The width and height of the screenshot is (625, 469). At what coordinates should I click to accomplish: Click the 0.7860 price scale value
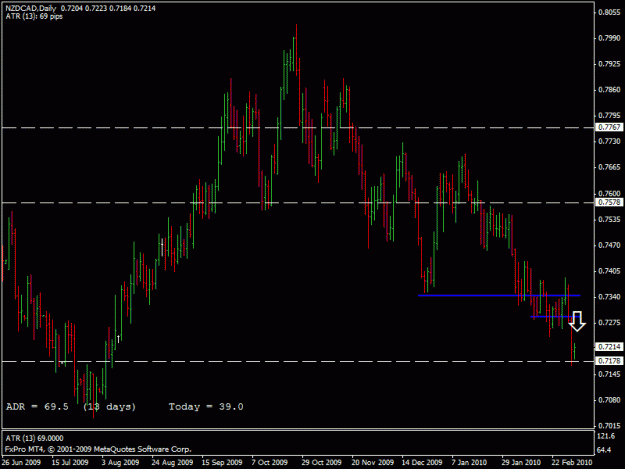609,90
